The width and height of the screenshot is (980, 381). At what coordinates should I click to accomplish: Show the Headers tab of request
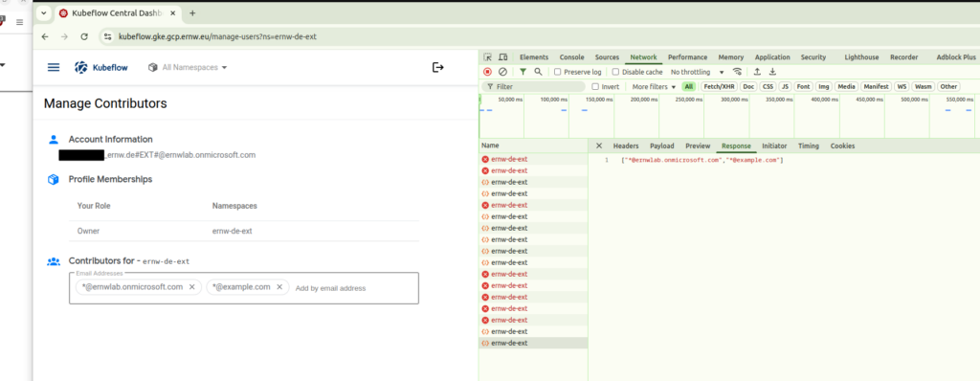626,146
